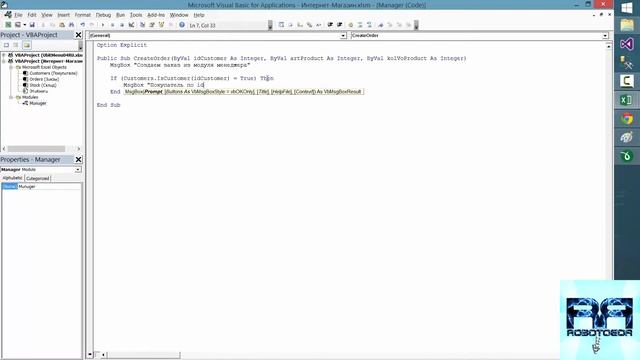Switch to Microsoft Excel view icon
640x360 pixels.
point(8,25)
